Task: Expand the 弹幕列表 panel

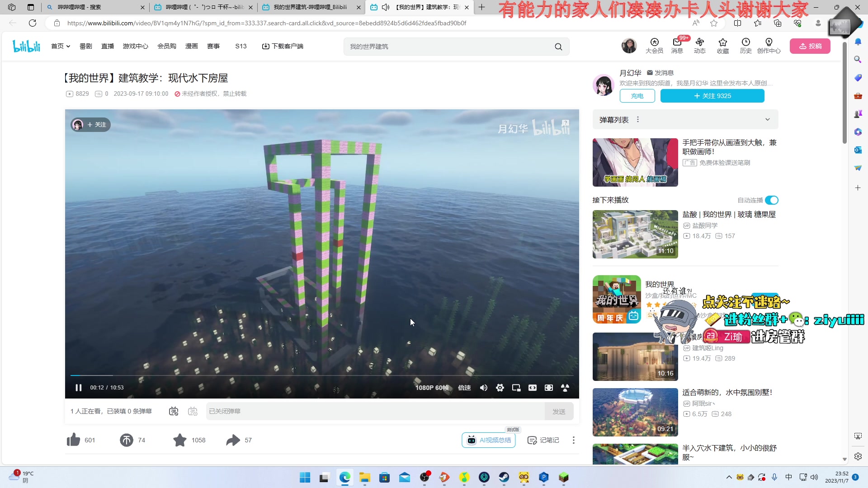Action: 767,120
